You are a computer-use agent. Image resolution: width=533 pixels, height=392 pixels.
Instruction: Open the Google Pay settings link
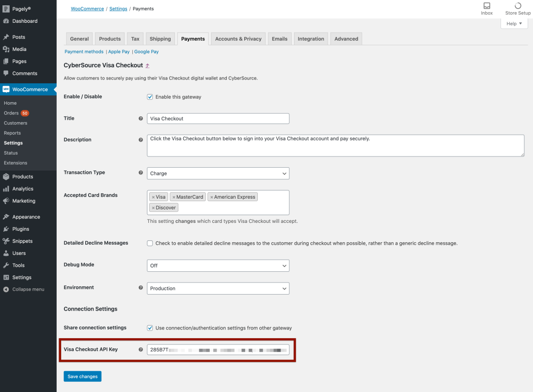(x=146, y=51)
